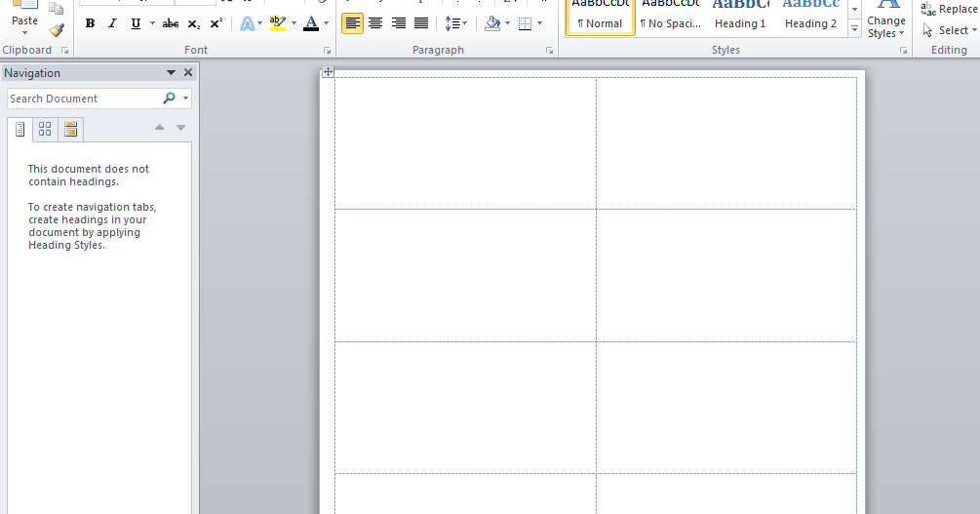980x514 pixels.
Task: Open the Clipboard pane dialog launcher
Action: click(x=65, y=50)
